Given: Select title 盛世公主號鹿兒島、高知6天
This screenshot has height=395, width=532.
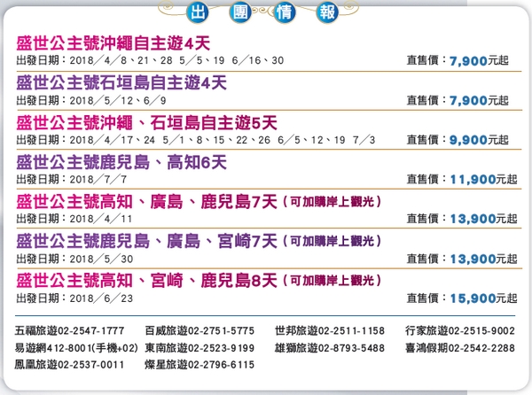Looking at the screenshot, I should click(x=121, y=162).
